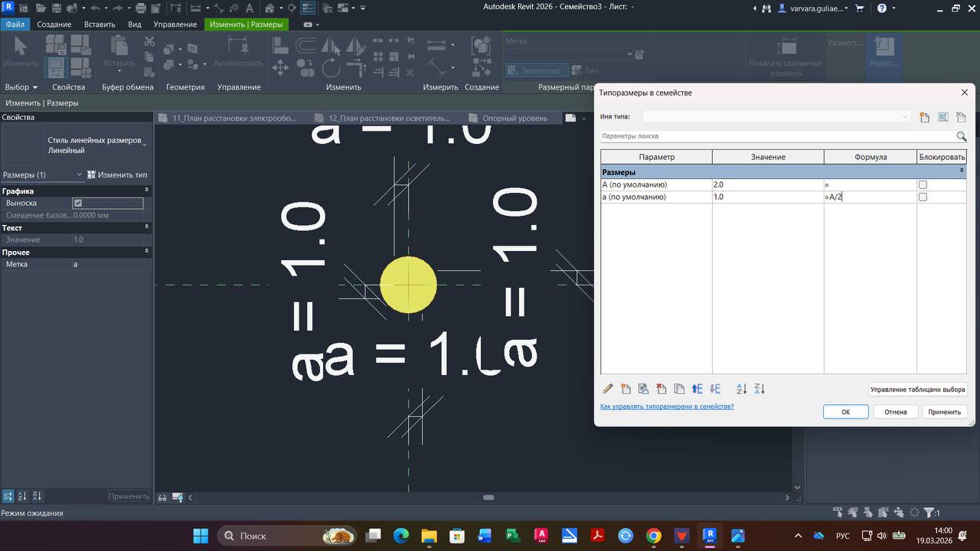Sort parameters in ascending A-Z order
The height and width of the screenshot is (551, 980).
(x=741, y=389)
